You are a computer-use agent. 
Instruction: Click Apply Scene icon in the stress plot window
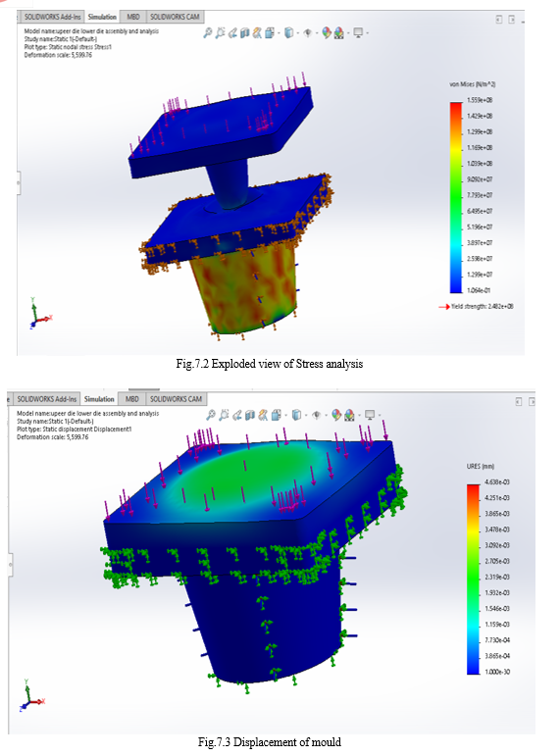click(338, 32)
